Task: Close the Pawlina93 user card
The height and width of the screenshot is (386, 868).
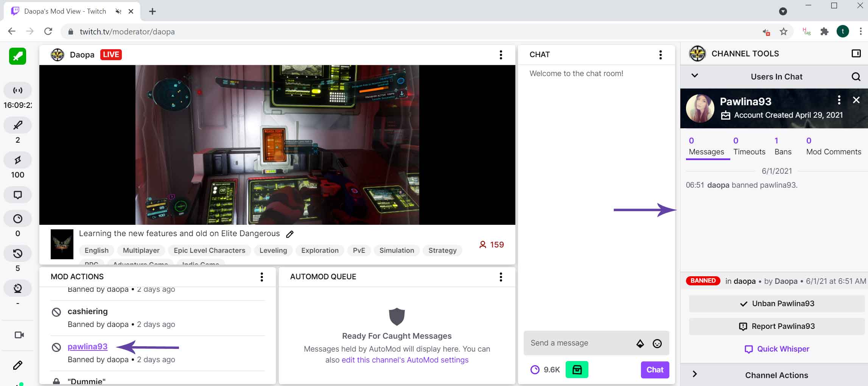Action: [x=856, y=100]
